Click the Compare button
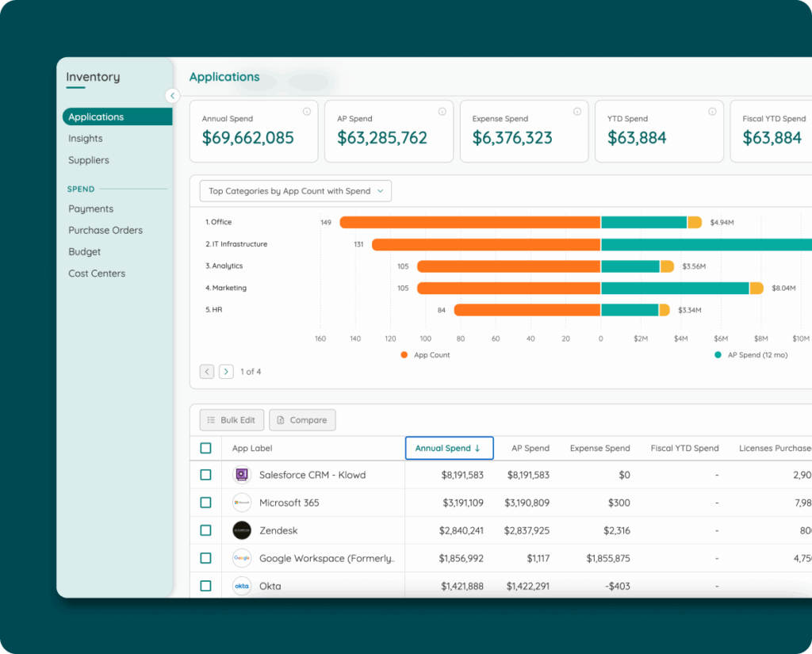 (x=302, y=420)
